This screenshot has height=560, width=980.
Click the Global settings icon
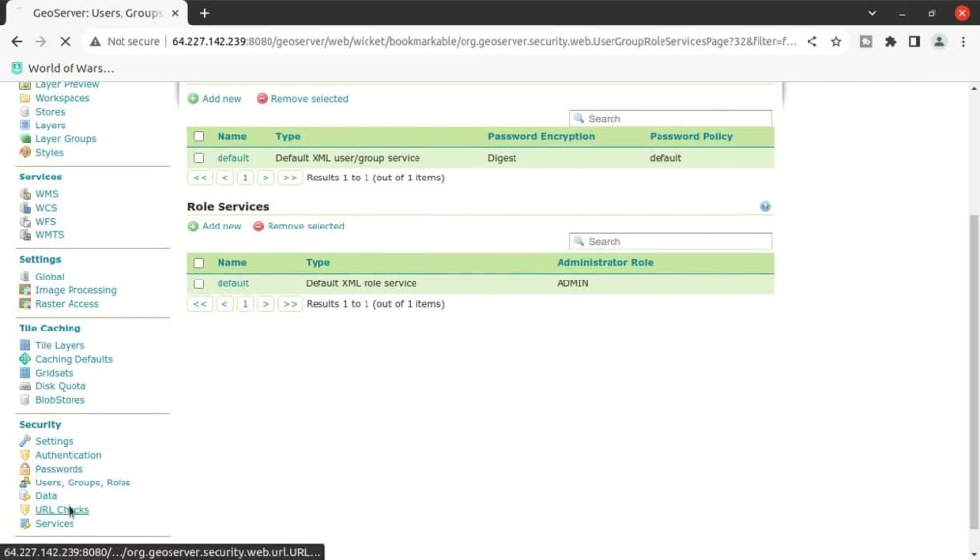tap(25, 277)
